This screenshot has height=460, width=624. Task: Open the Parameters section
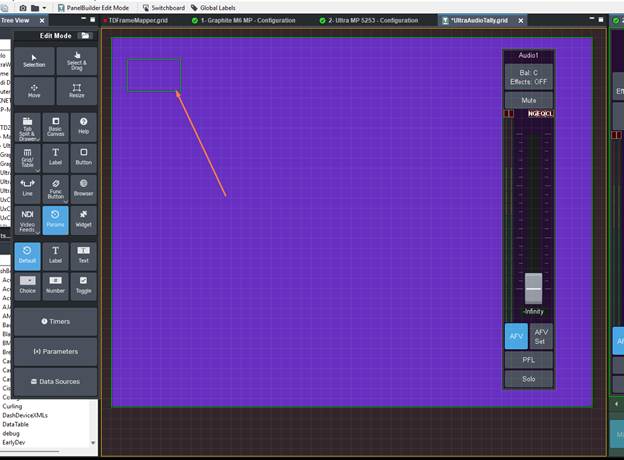click(x=55, y=352)
